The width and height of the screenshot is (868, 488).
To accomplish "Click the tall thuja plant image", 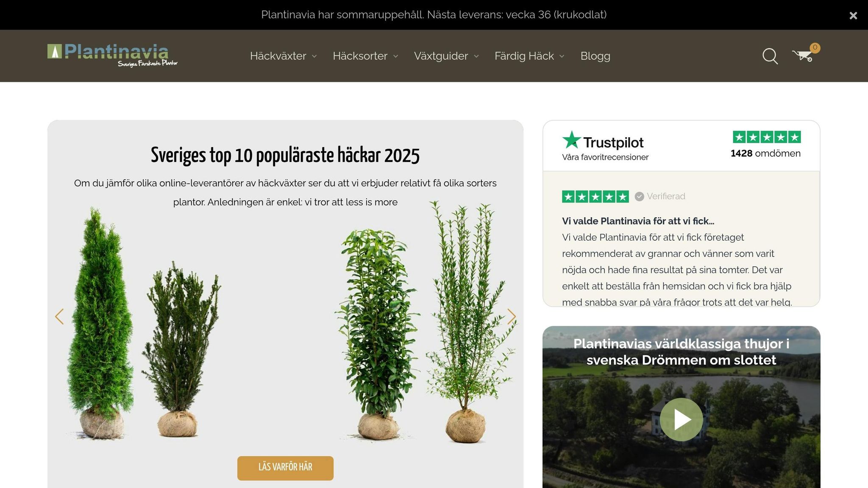I will [x=100, y=324].
